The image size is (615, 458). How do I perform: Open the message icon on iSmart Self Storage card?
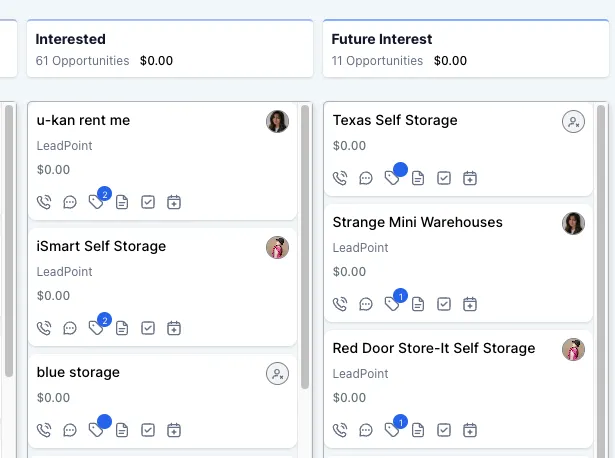(70, 328)
